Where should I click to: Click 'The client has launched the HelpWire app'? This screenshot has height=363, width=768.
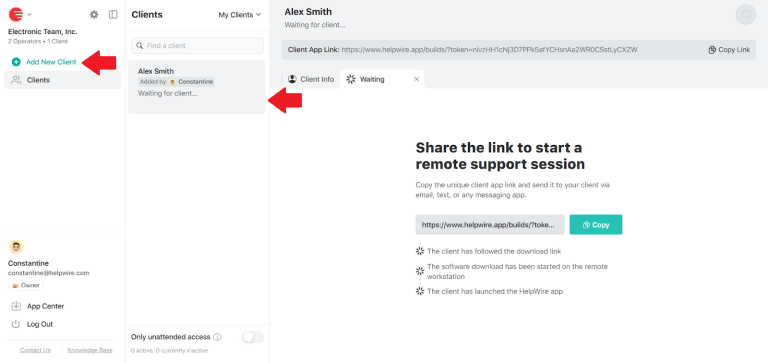[x=495, y=291]
